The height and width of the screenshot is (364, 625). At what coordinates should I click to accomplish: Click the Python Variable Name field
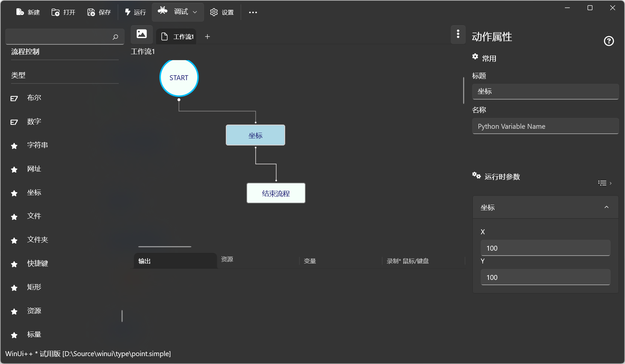click(545, 126)
